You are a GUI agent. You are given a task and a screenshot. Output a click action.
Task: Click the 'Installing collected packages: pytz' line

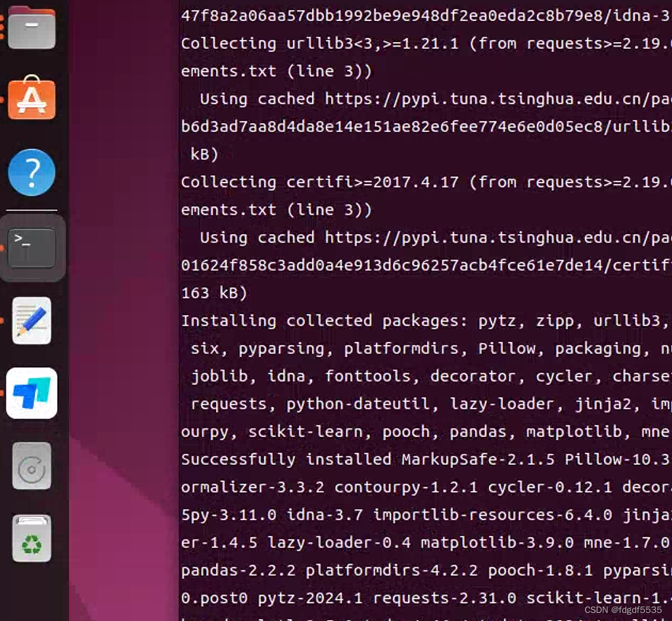426,321
